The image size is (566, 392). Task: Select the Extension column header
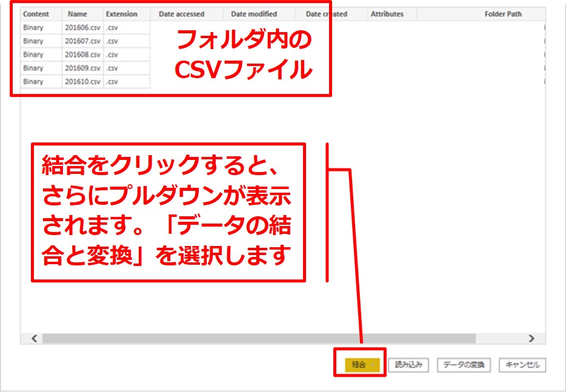(x=121, y=14)
